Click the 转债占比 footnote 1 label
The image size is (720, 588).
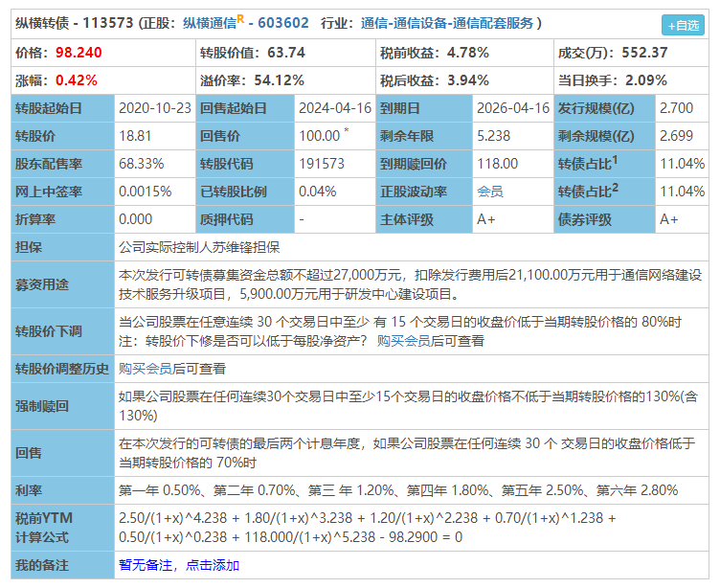click(588, 163)
